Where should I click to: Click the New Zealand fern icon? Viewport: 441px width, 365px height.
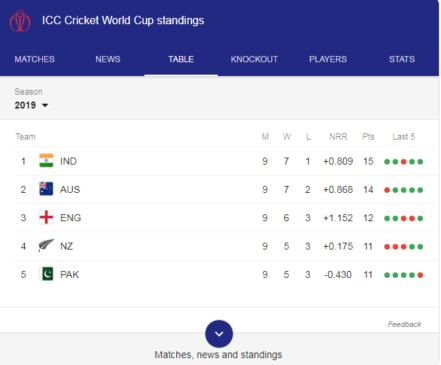click(46, 246)
